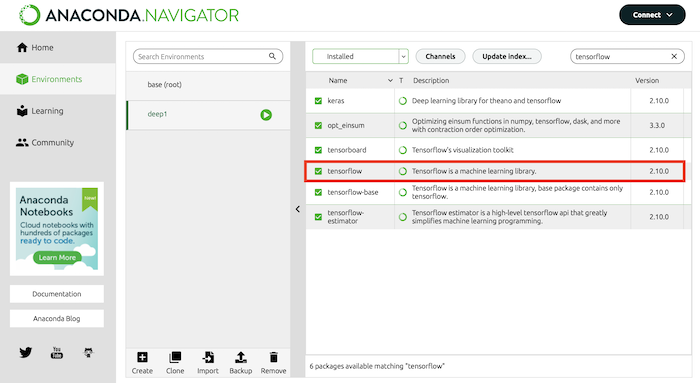Select the deep1 environment

tap(208, 115)
